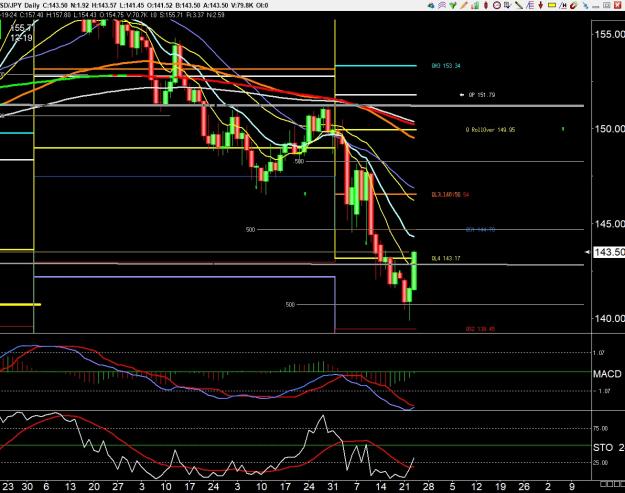The height and width of the screenshot is (493, 625).
Task: Click the red down-arrow marker tool
Action: [x=540, y=5]
